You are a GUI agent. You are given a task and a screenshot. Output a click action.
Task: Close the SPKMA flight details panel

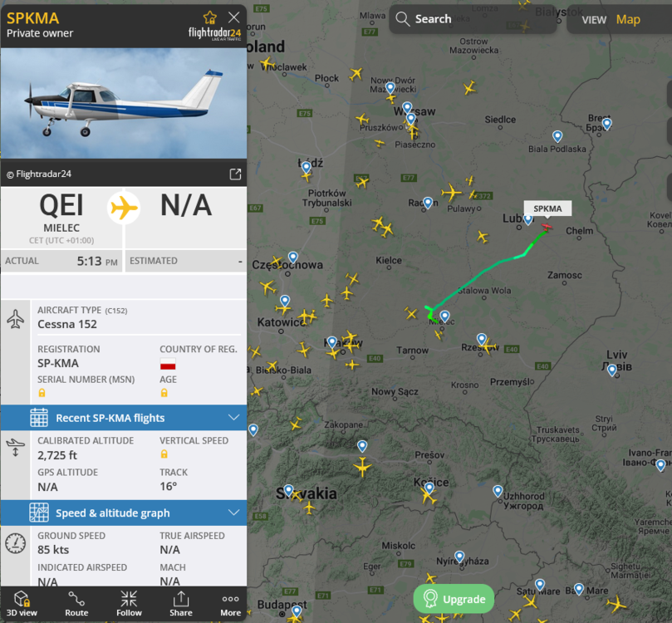[x=234, y=17]
